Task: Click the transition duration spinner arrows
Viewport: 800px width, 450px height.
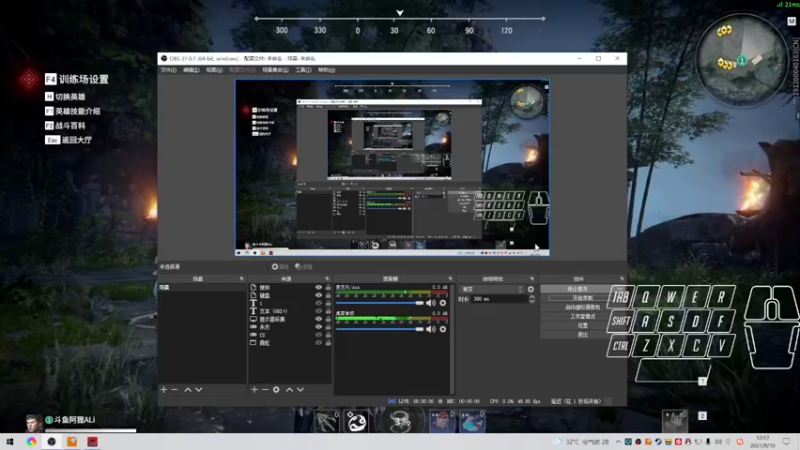Action: click(x=532, y=299)
